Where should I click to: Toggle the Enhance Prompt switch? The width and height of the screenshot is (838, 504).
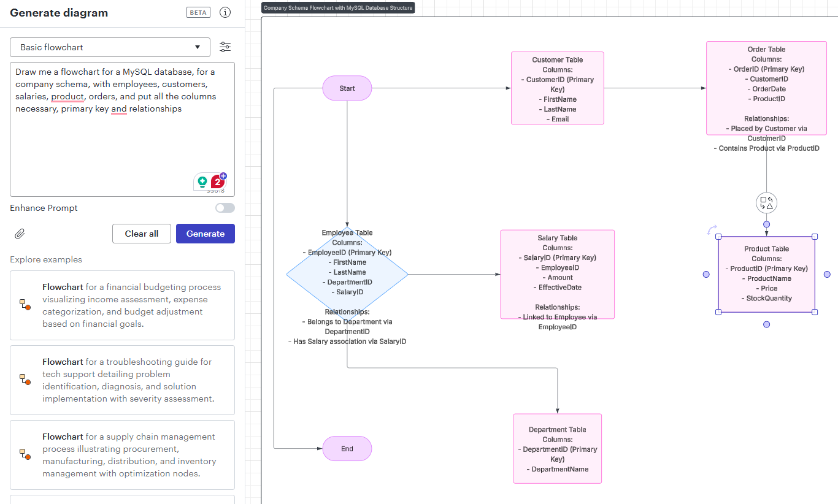pos(225,208)
